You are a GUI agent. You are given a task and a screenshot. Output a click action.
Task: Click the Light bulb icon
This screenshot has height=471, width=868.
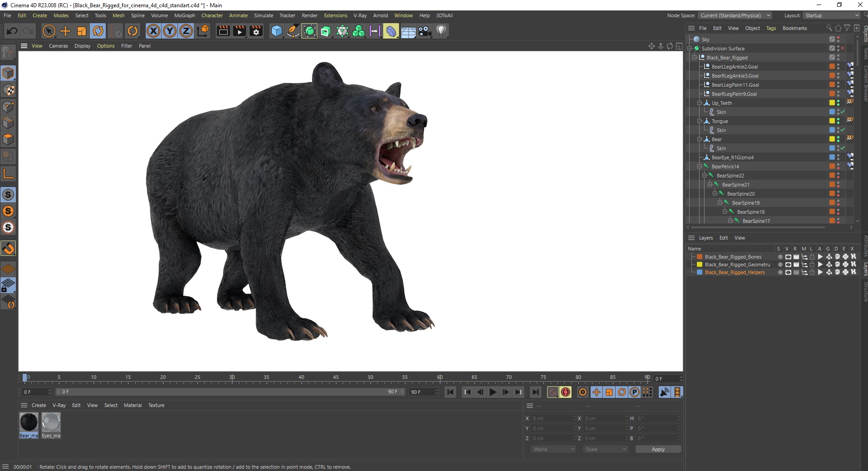[441, 31]
